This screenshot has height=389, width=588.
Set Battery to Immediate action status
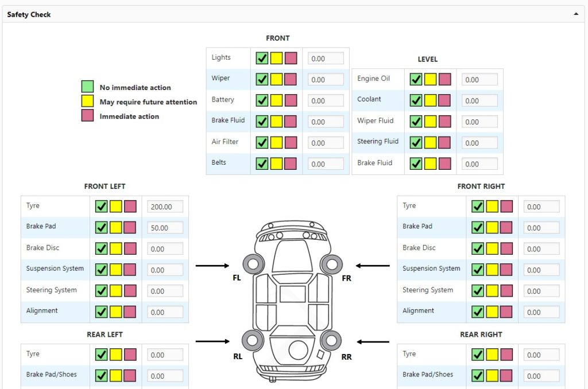pos(289,100)
